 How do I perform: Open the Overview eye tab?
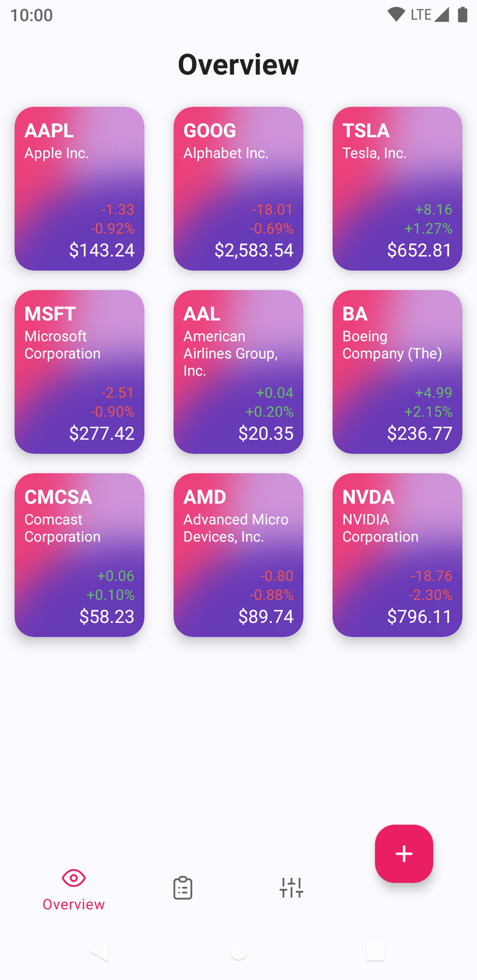tap(74, 888)
